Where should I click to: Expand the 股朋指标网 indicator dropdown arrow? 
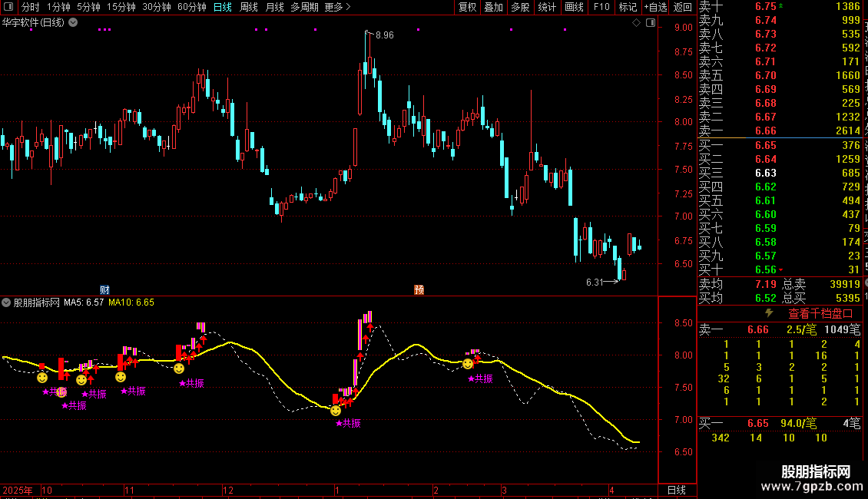[7, 302]
